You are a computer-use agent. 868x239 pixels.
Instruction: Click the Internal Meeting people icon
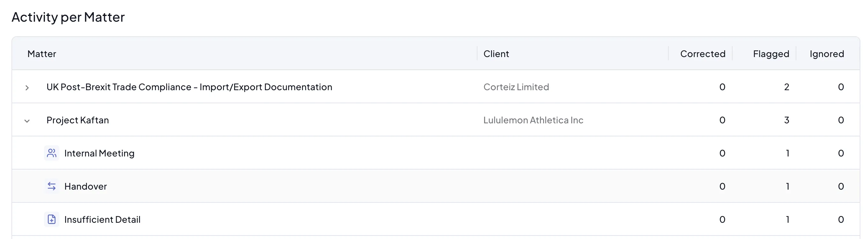coord(52,153)
